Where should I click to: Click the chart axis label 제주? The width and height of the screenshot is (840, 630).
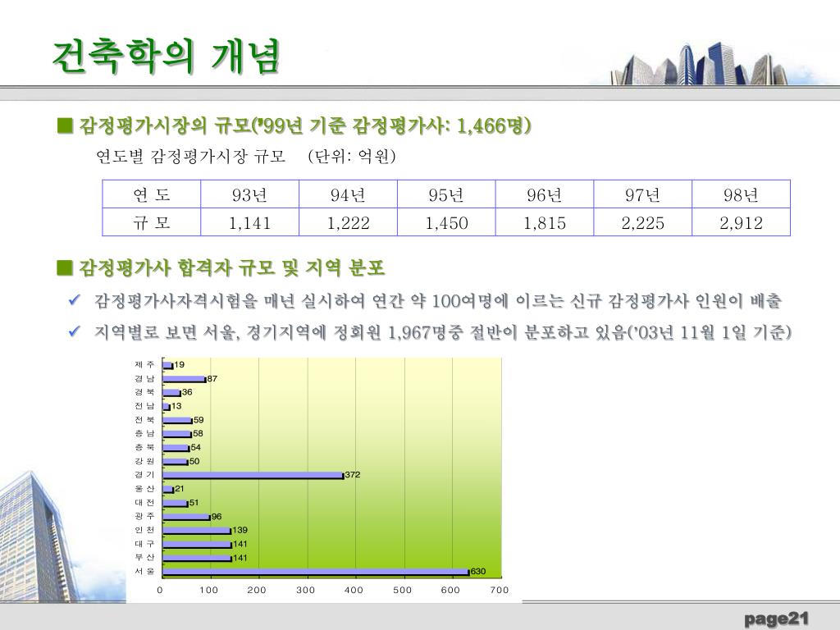point(144,365)
